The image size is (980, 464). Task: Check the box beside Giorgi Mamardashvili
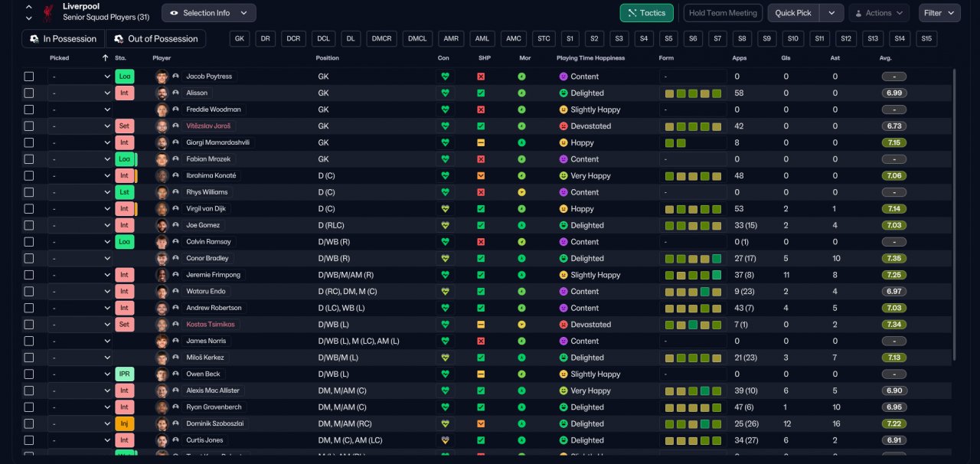point(29,142)
